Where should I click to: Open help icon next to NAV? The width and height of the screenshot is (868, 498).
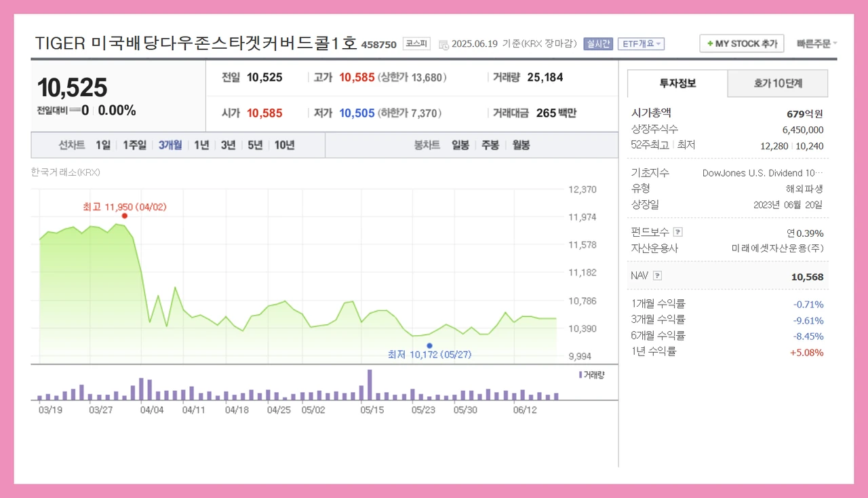pyautogui.click(x=657, y=275)
